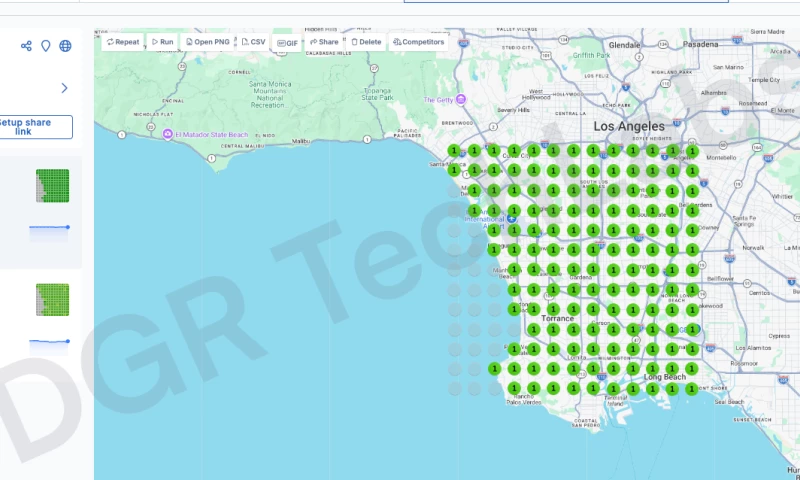Click the airport icon on the map
The width and height of the screenshot is (800, 480).
point(512,218)
